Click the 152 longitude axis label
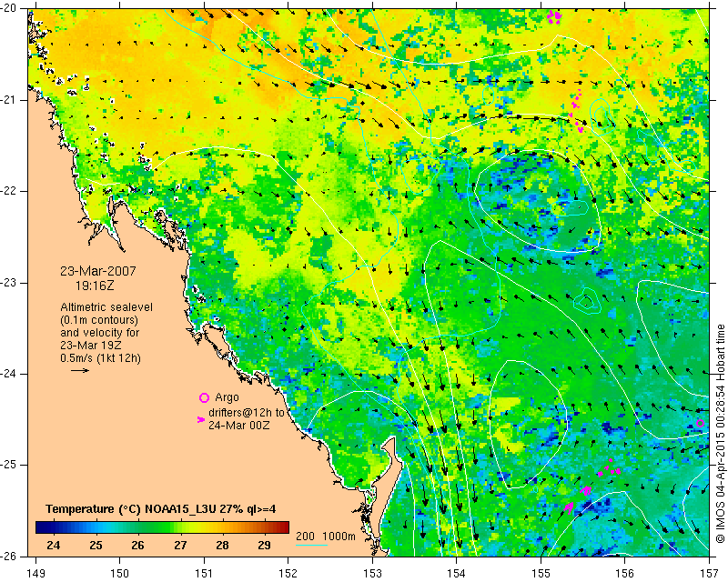Viewport: 728px width, 582px height. coord(288,573)
